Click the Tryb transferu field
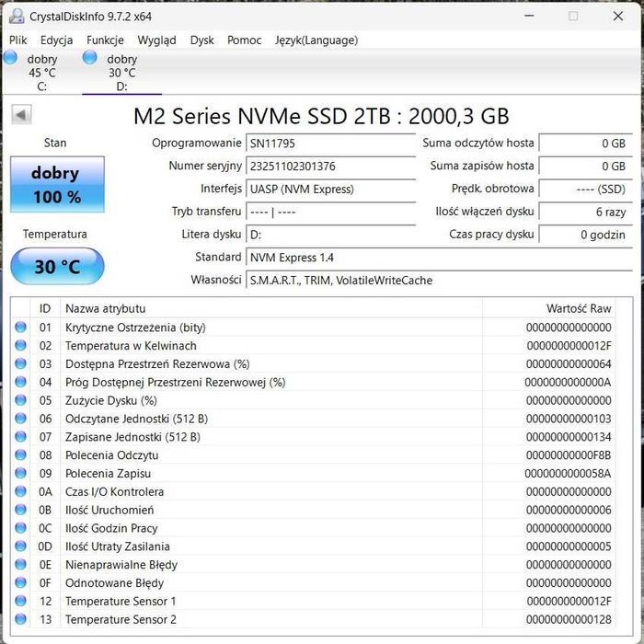 [330, 212]
